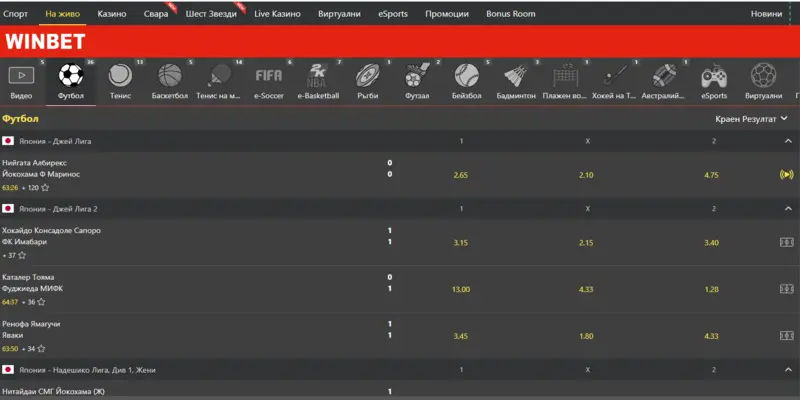This screenshot has height=400, width=800.
Task: Favorite the Каталер Тояма match star
Action: pos(41,302)
